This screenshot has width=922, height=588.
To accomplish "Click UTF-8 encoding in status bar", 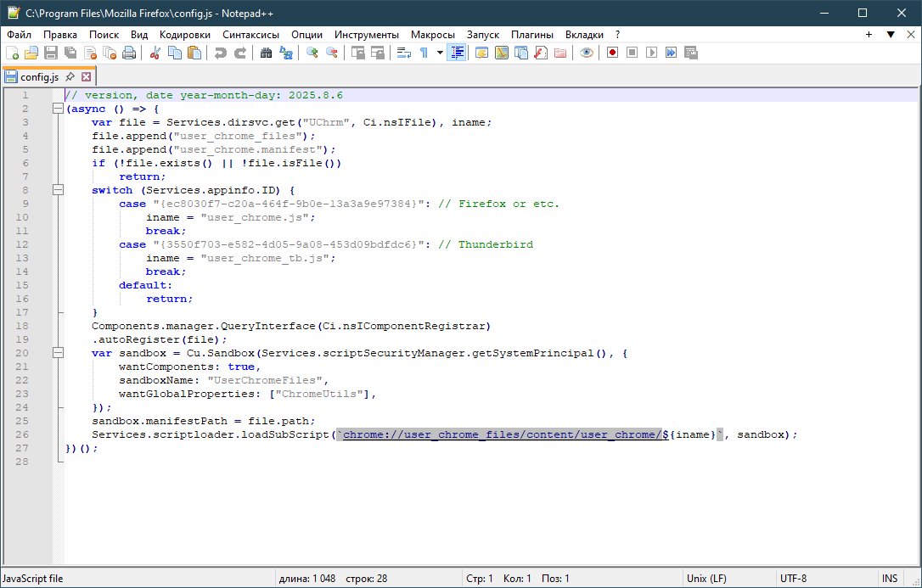I will (792, 579).
